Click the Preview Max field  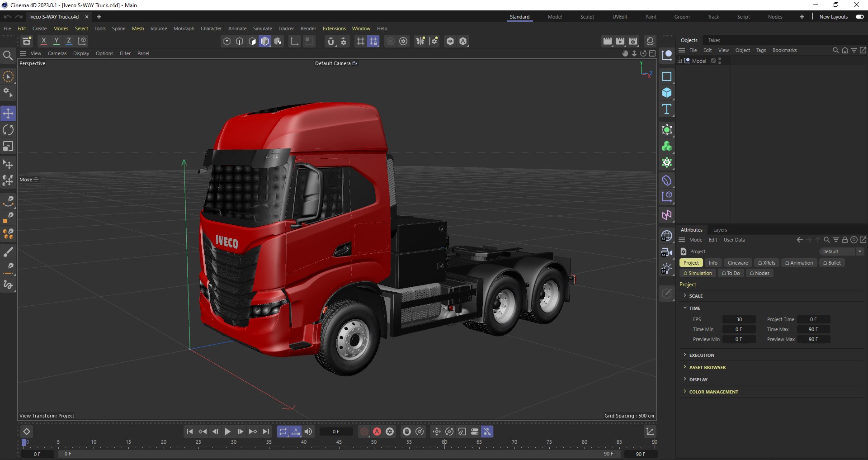813,339
